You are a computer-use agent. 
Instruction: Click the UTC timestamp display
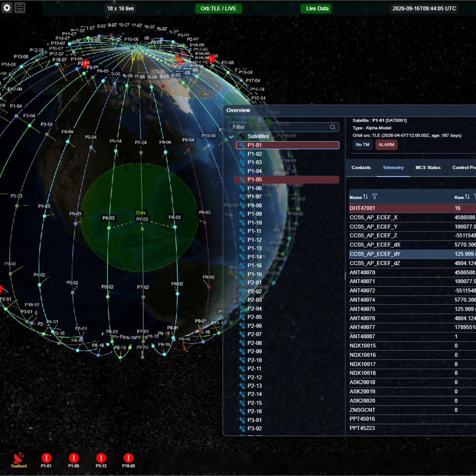(424, 8)
